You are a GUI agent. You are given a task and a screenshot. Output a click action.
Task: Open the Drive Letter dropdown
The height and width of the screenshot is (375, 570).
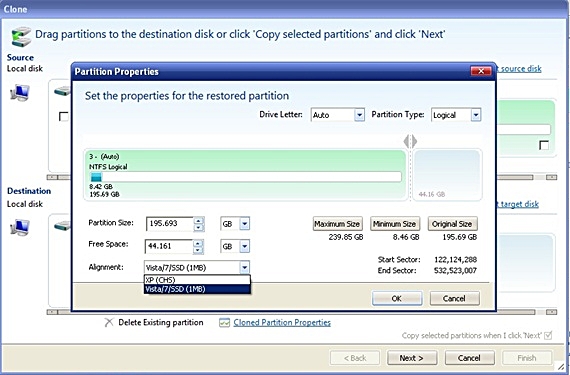[x=359, y=115]
